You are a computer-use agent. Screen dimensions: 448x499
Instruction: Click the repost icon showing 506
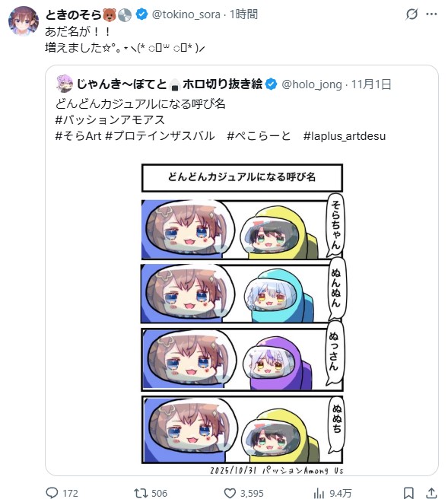[140, 493]
